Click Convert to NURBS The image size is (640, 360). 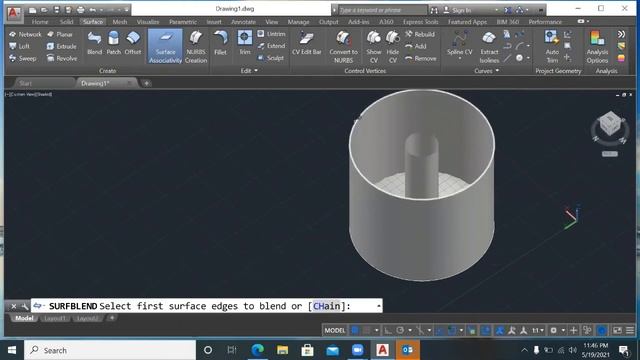tap(343, 47)
